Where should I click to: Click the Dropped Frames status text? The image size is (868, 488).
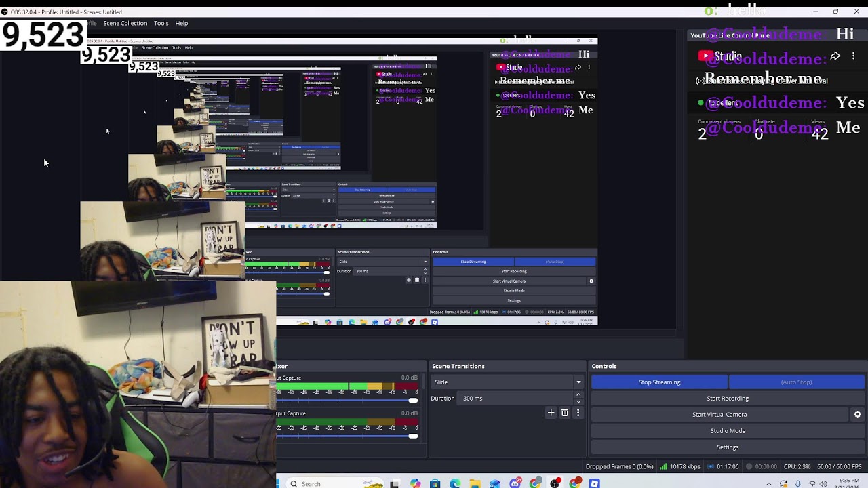point(620,466)
